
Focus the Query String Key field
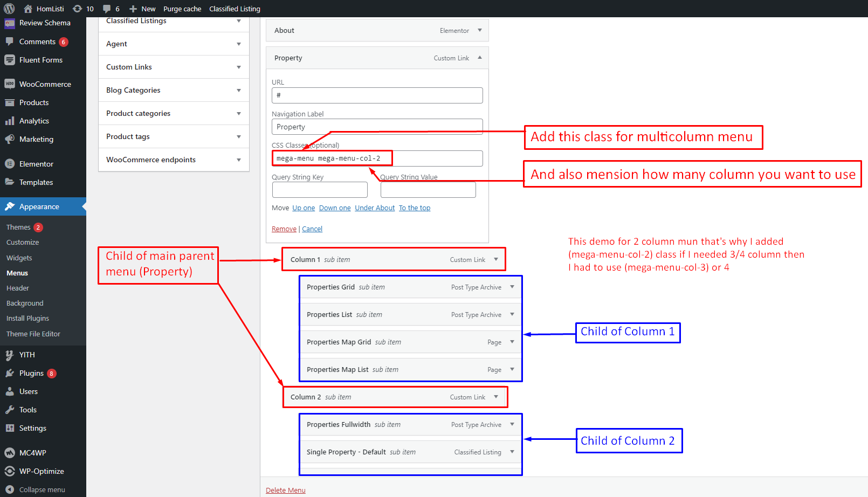click(320, 190)
